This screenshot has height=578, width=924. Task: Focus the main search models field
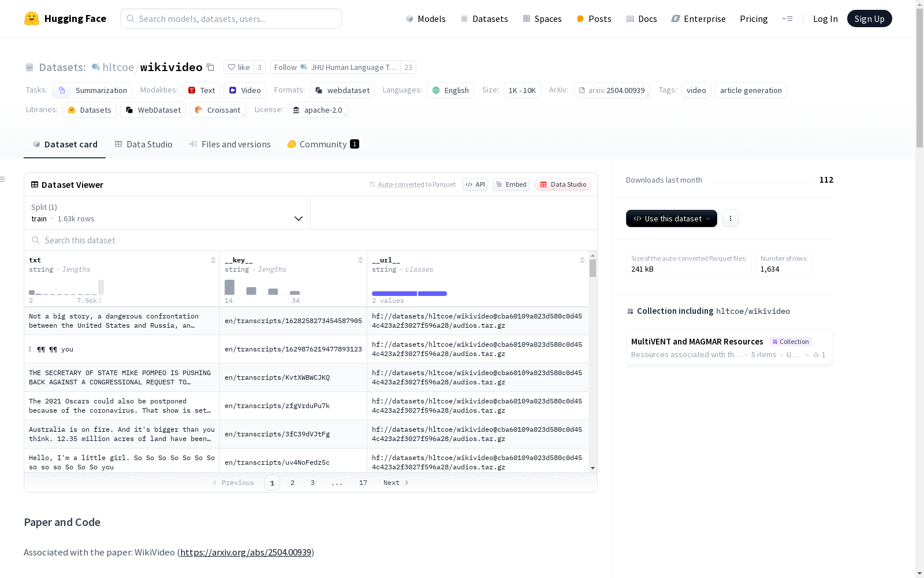point(231,18)
